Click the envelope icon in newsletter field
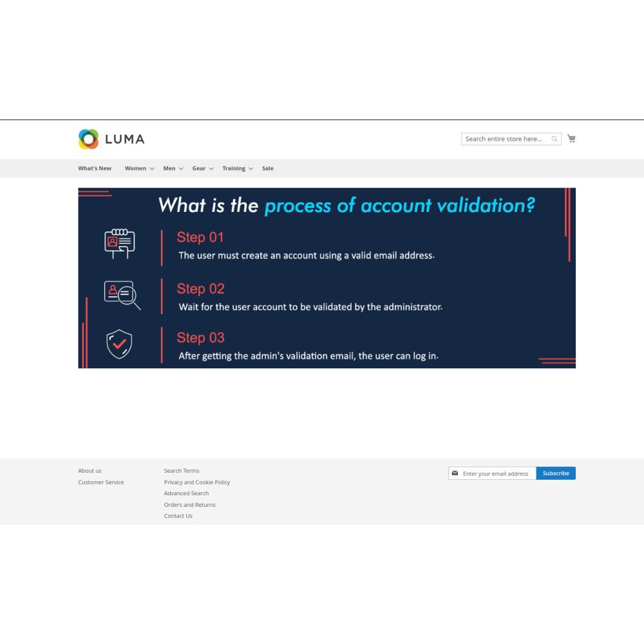The height and width of the screenshot is (644, 644). click(x=455, y=473)
